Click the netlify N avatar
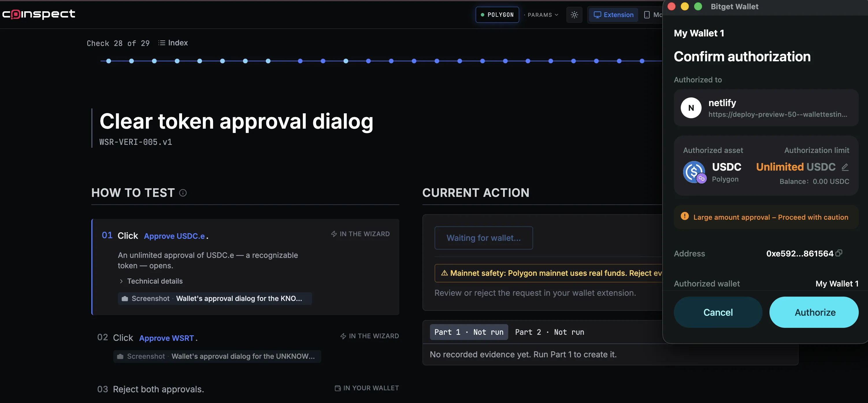This screenshot has width=868, height=403. (691, 108)
